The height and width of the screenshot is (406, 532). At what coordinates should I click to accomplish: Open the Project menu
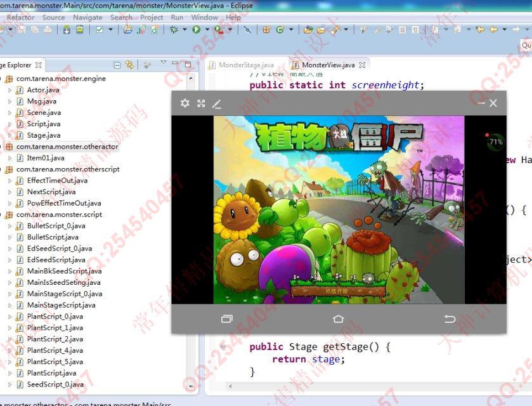click(152, 17)
